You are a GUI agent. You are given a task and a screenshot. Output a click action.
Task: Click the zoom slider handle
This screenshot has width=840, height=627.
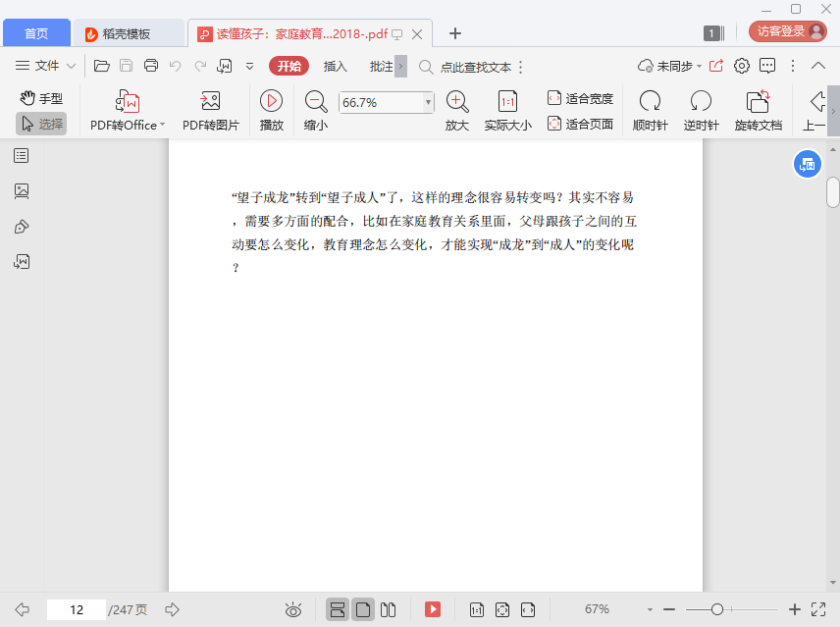716,609
